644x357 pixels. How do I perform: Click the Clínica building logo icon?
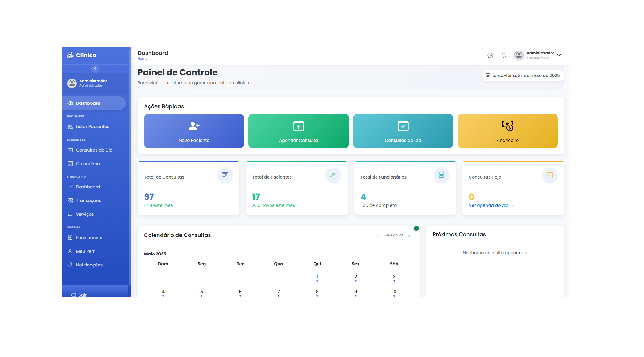(70, 55)
